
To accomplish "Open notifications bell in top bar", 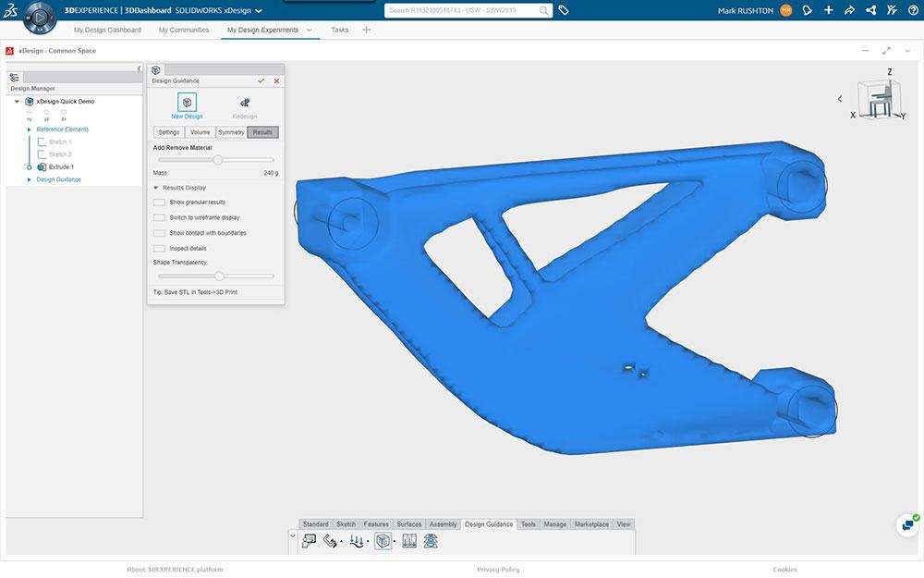I will click(x=807, y=10).
